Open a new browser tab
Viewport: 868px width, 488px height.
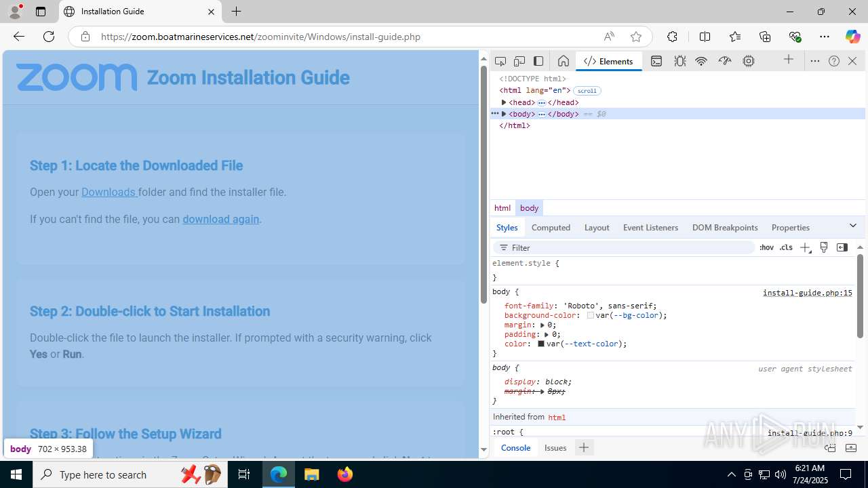pyautogui.click(x=236, y=12)
